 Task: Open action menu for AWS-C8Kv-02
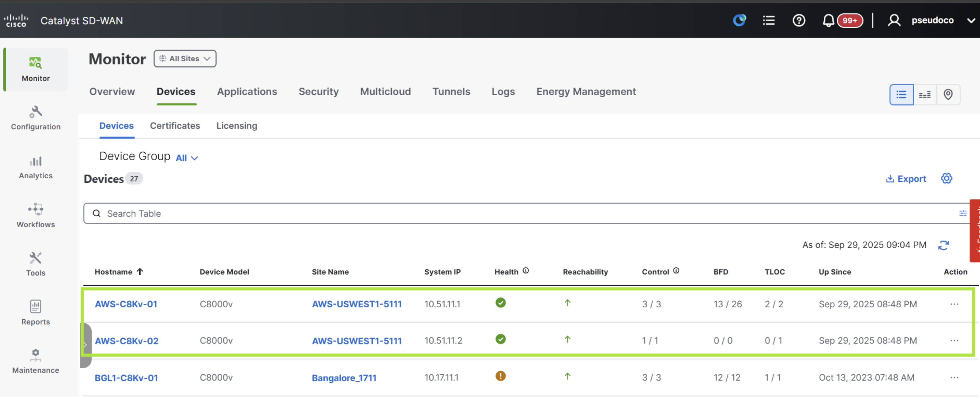[954, 341]
